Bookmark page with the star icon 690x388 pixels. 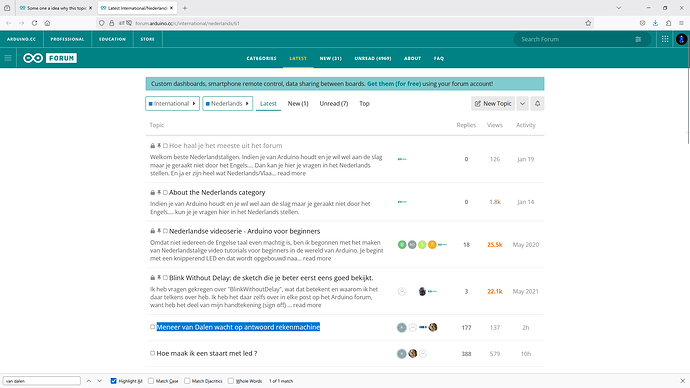tap(588, 23)
